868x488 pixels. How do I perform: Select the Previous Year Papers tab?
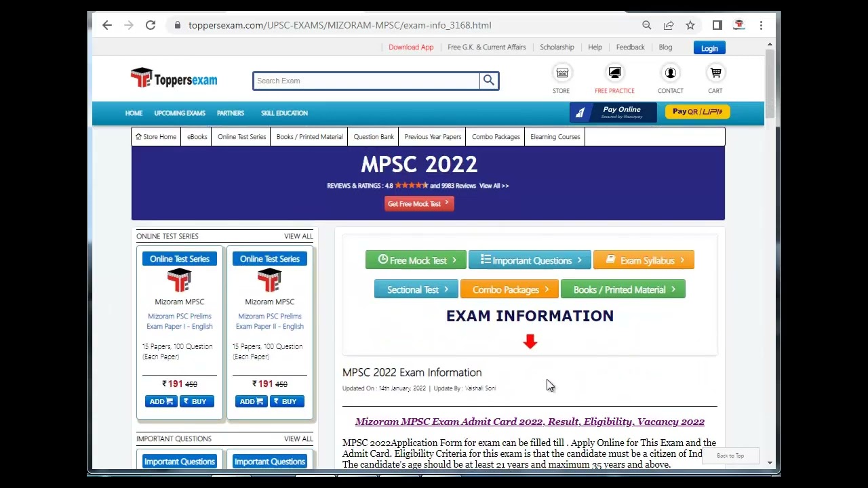[x=433, y=137]
